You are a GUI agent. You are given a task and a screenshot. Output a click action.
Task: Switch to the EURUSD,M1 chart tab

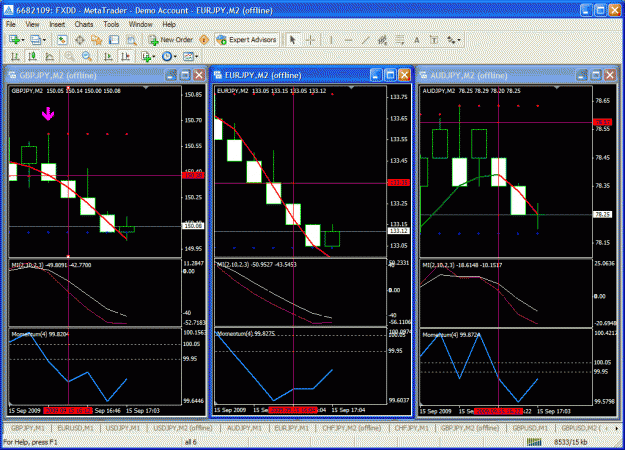pos(75,428)
